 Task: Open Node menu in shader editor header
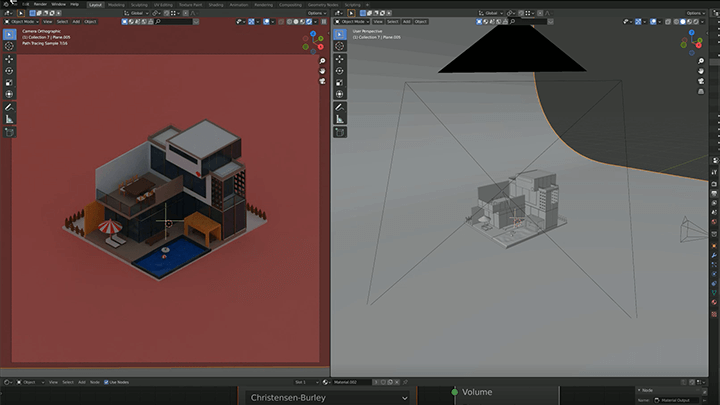point(95,382)
